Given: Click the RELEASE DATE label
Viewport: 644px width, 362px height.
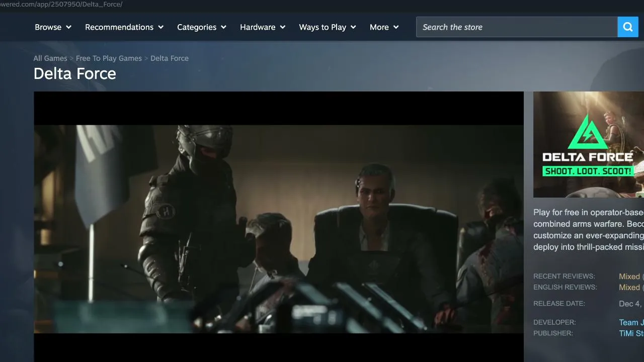Looking at the screenshot, I should (559, 304).
